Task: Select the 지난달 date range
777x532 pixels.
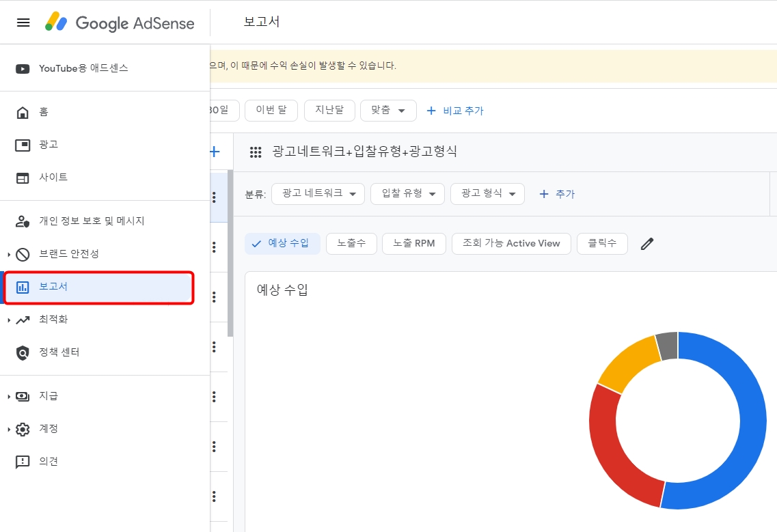Action: tap(329, 110)
